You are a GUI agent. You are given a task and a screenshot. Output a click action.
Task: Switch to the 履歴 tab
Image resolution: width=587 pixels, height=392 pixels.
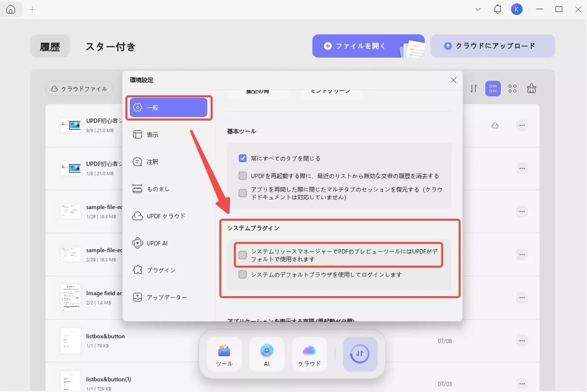50,46
